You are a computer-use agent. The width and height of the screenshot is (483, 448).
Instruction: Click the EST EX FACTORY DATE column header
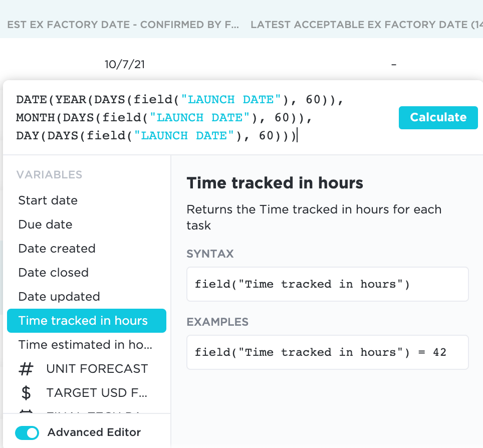(123, 25)
